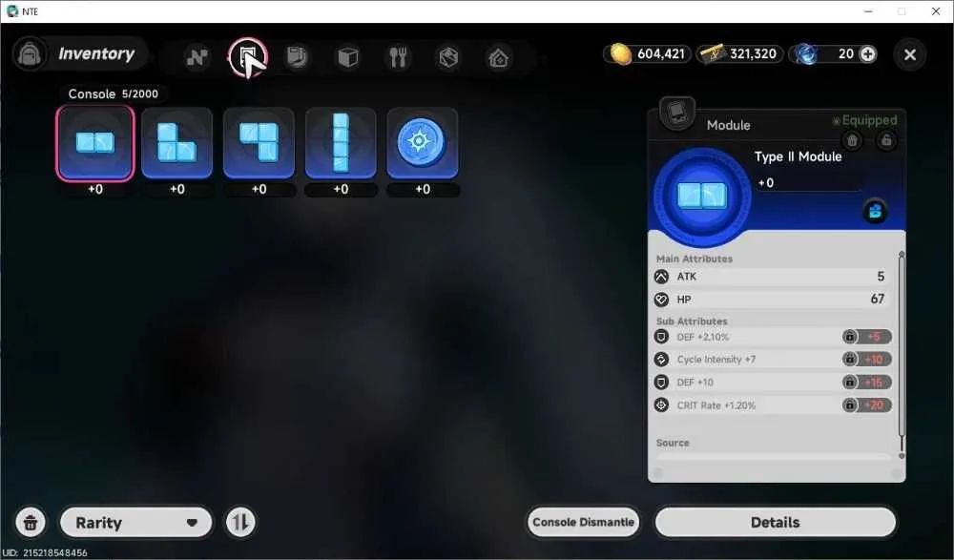Click the 'Equipped' status label
This screenshot has height=560, width=954.
pyautogui.click(x=864, y=120)
